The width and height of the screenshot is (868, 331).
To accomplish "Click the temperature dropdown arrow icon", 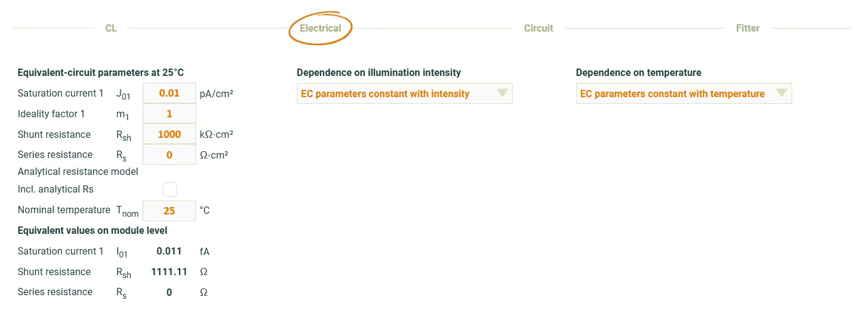I will (781, 94).
